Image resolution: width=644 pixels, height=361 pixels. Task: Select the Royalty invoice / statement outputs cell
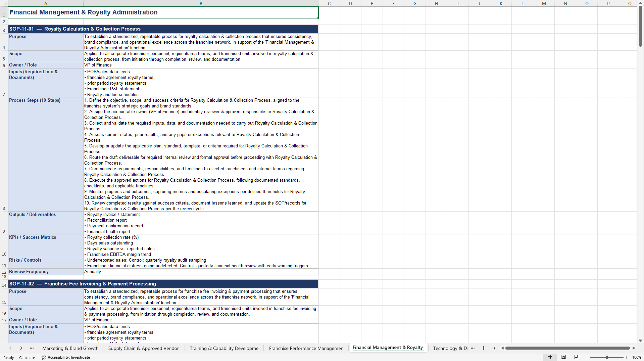(x=201, y=223)
